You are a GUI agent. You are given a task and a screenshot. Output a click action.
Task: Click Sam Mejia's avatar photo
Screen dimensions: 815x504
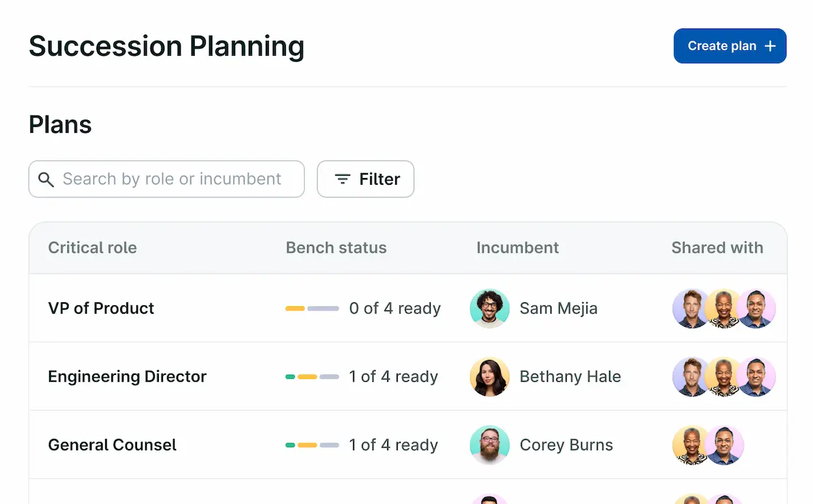[x=490, y=308]
